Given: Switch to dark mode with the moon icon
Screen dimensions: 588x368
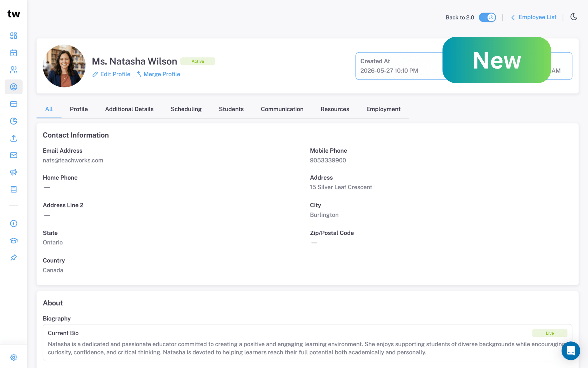Looking at the screenshot, I should [x=574, y=17].
